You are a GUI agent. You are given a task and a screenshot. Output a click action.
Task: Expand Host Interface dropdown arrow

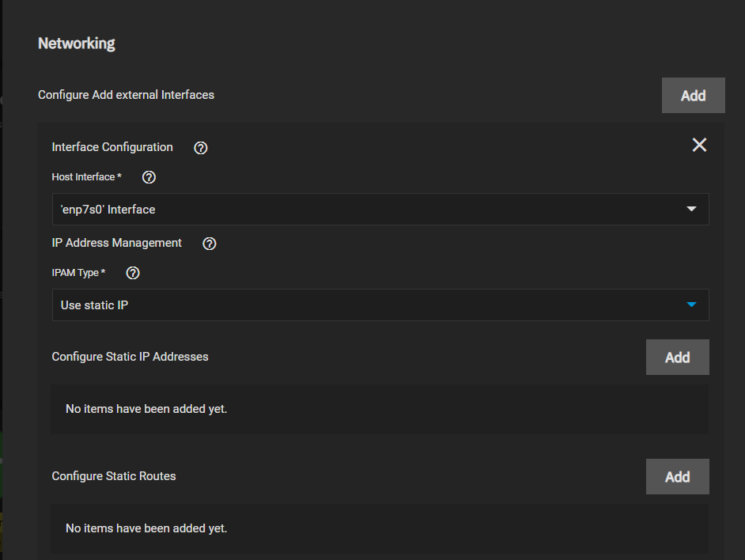coord(691,210)
